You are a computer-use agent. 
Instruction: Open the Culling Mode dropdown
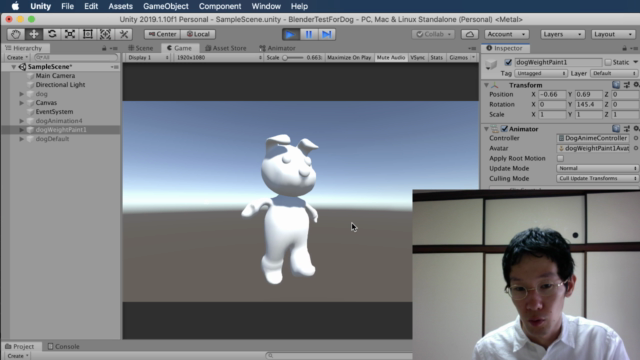pos(597,178)
